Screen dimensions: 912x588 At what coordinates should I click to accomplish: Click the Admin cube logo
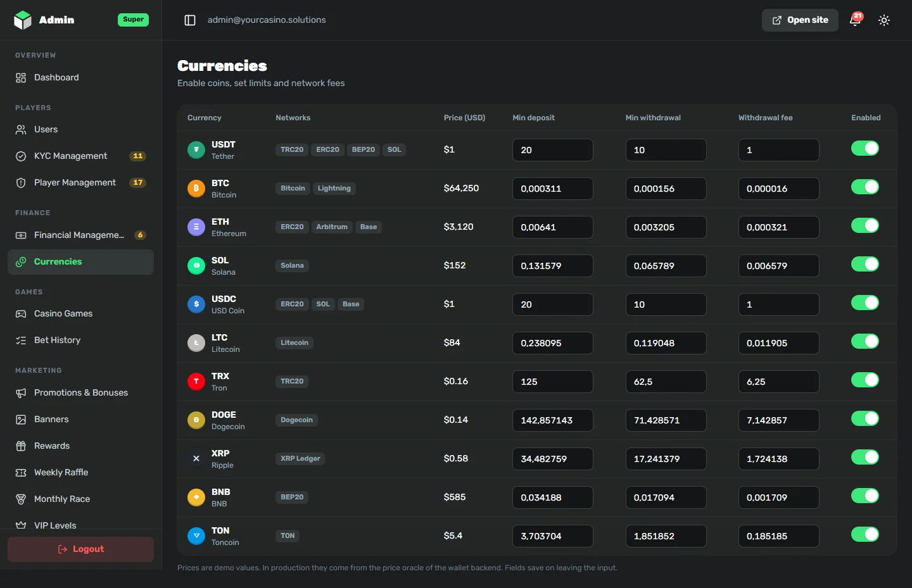point(23,20)
